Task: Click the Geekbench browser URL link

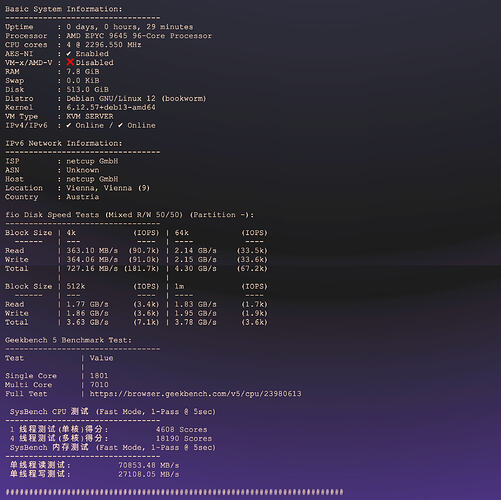Action: [x=195, y=394]
